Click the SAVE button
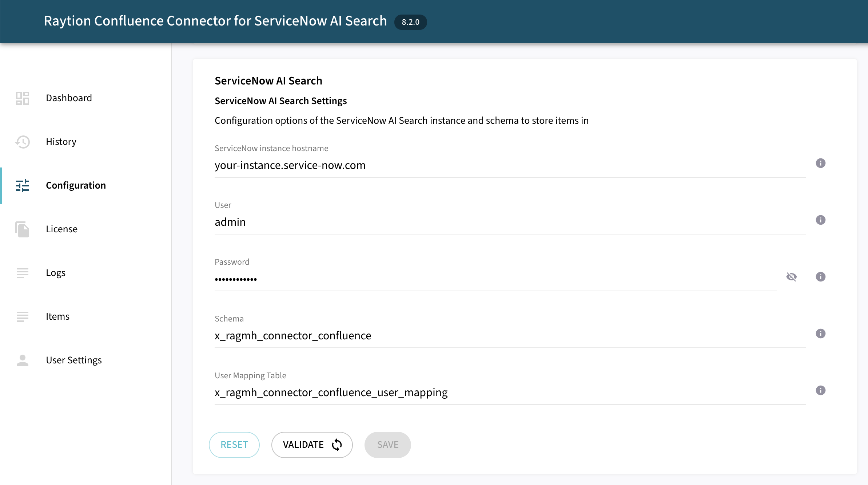Viewport: 868px width, 485px height. [x=387, y=445]
